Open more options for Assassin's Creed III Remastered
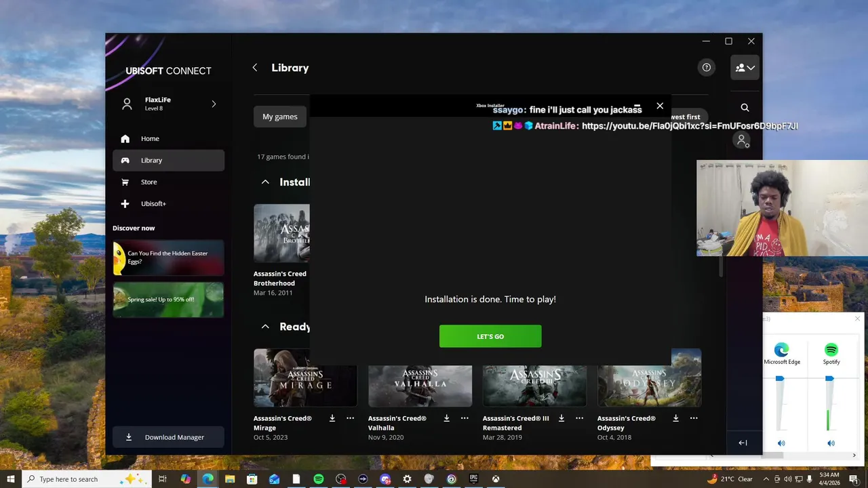Image resolution: width=868 pixels, height=488 pixels. (580, 418)
